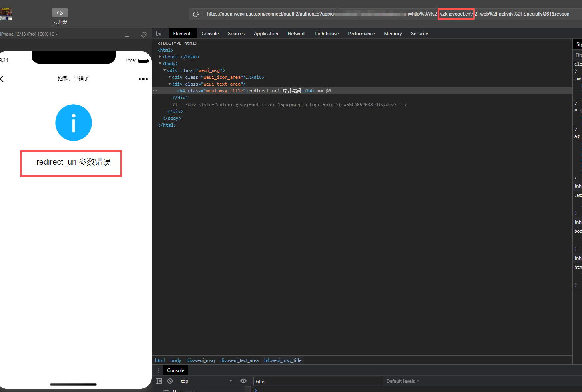The width and height of the screenshot is (582, 392).
Task: Click the html breadcrumb
Action: (160, 360)
